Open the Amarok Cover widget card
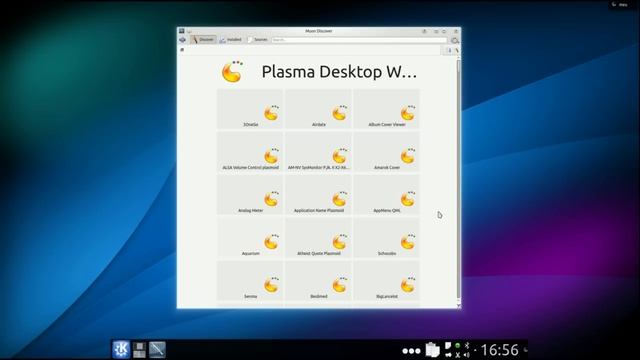Viewport: 640px width, 360px height. coord(387,152)
